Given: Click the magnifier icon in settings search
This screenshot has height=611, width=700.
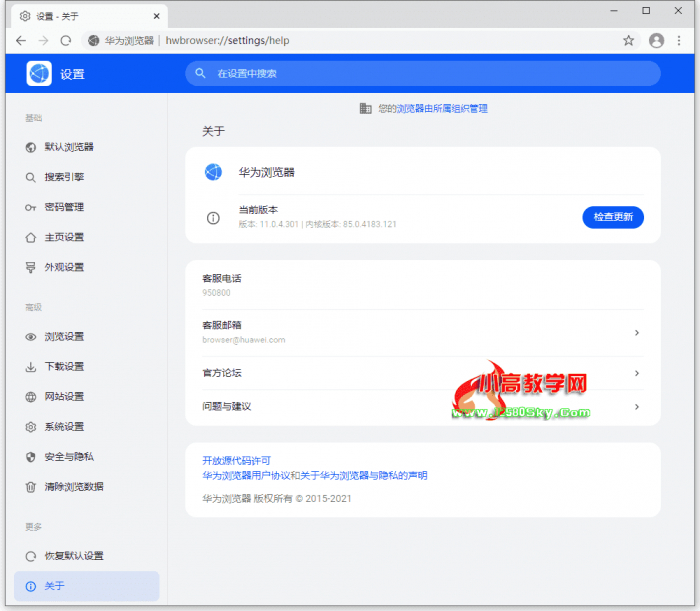Looking at the screenshot, I should click(200, 73).
